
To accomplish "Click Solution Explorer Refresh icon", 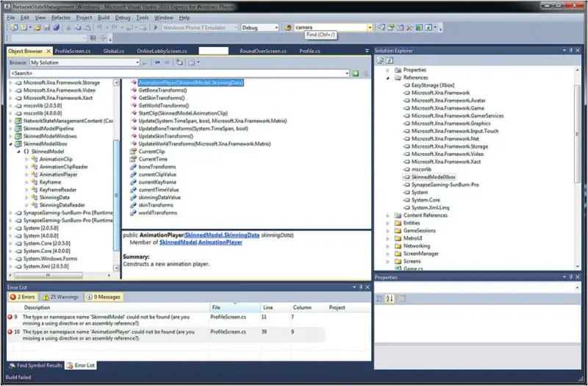I will point(390,60).
